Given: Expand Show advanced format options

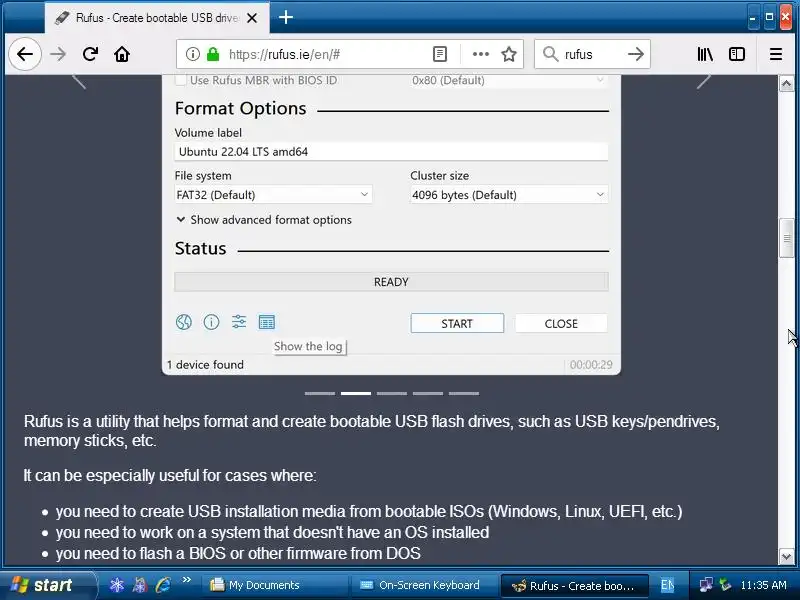Looking at the screenshot, I should click(264, 220).
